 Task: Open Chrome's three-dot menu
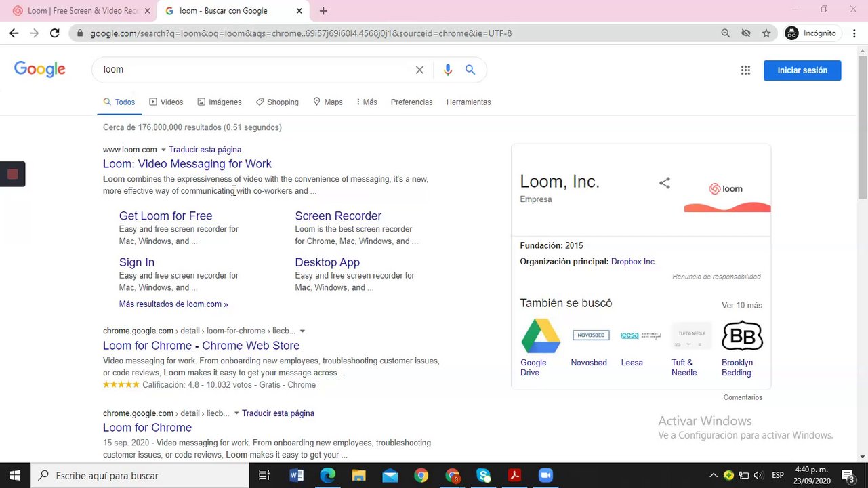click(x=854, y=33)
